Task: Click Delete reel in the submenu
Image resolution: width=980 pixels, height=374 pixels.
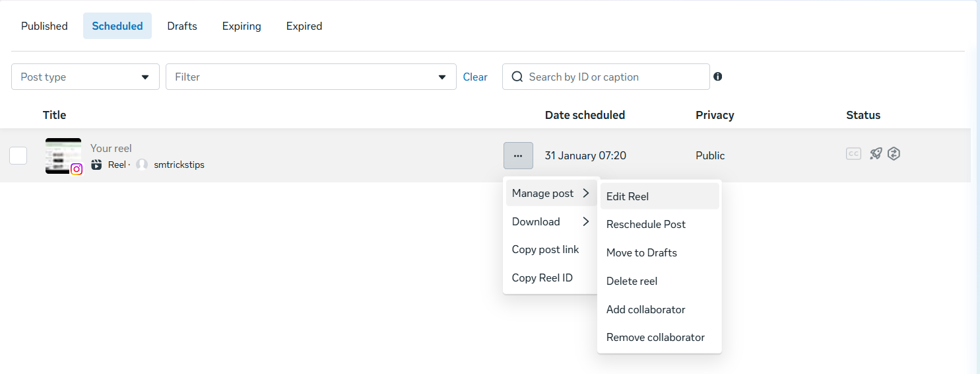Action: [632, 281]
